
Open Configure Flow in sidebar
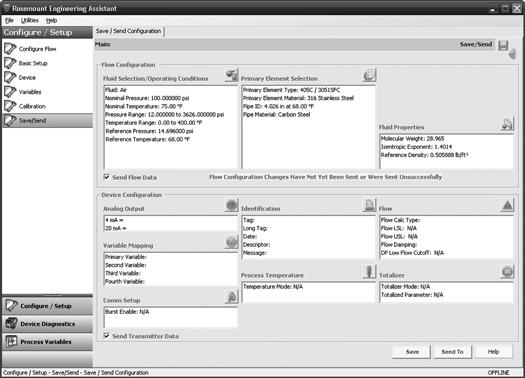30,49
